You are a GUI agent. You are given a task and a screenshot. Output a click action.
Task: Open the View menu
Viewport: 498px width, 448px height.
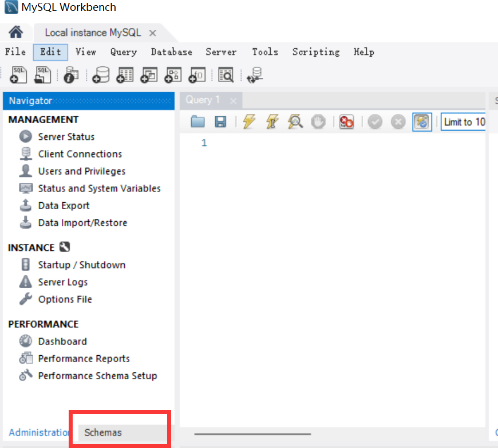(x=86, y=52)
